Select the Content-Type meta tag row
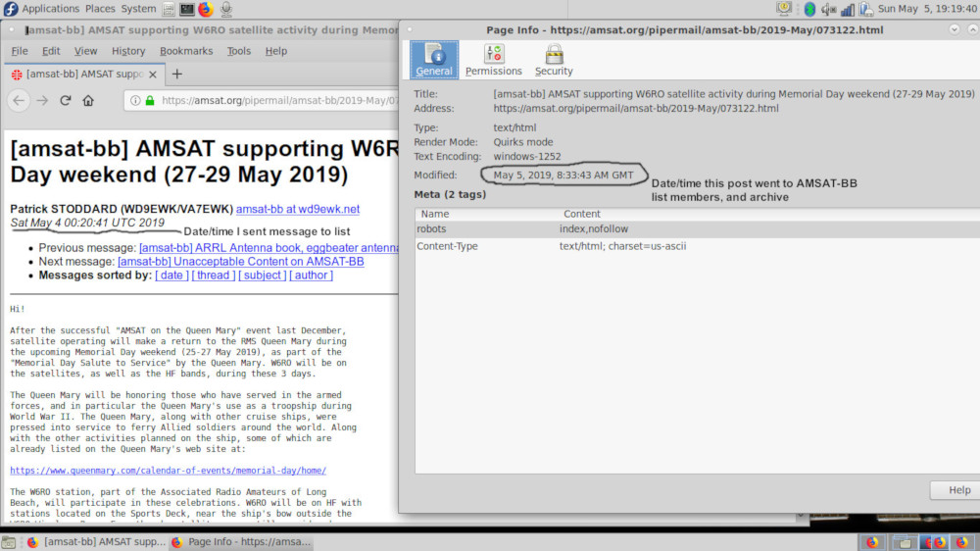Viewport: 980px width, 551px height. 697,246
